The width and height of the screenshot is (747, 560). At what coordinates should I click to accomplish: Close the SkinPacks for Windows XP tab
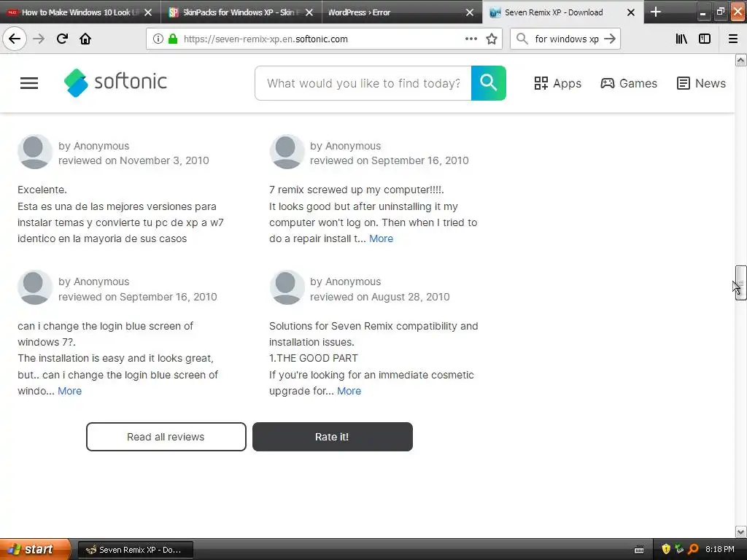click(x=309, y=12)
